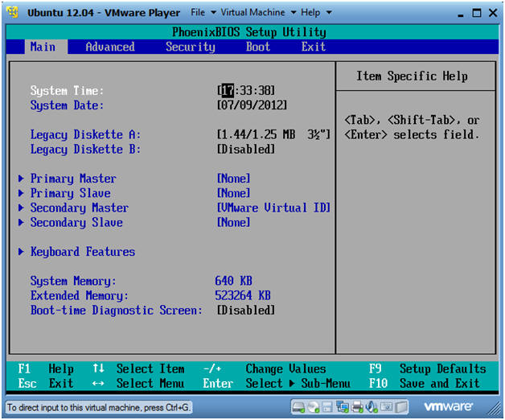Open the Virtual Machine menu
The height and width of the screenshot is (420, 505).
click(252, 12)
